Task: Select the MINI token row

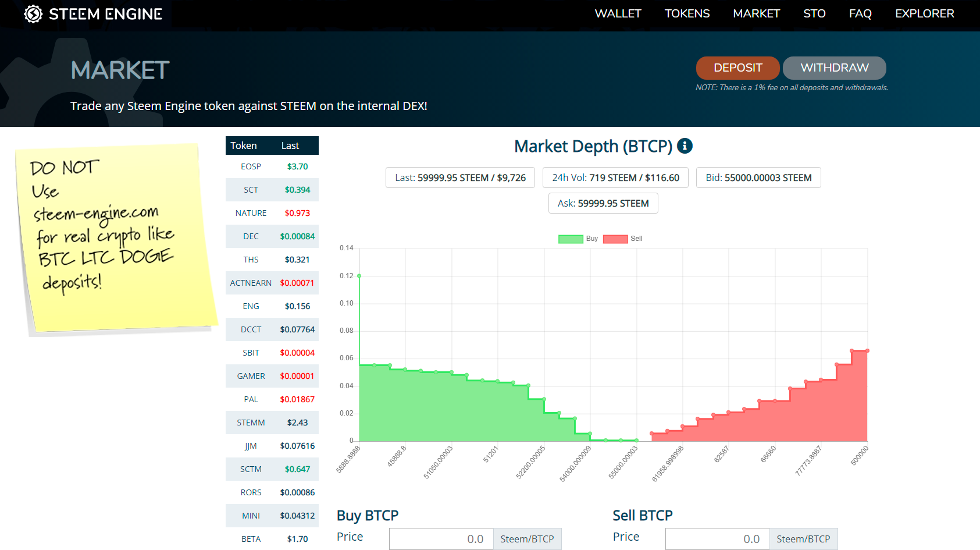Action: pos(272,516)
